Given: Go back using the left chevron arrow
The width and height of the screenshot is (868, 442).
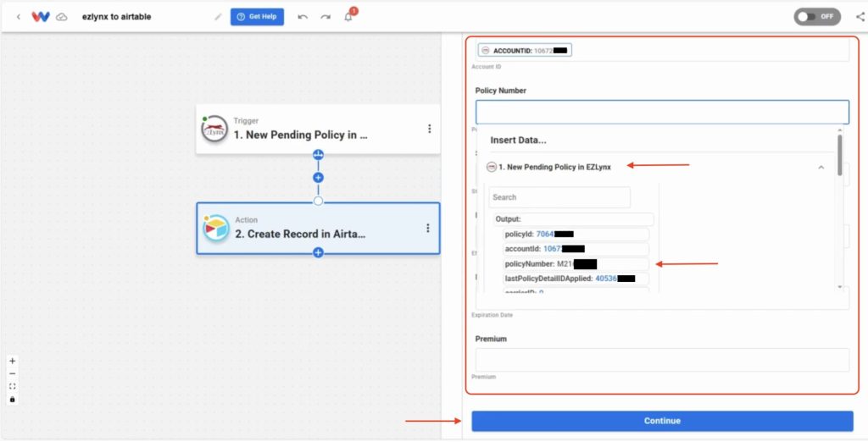Looking at the screenshot, I should (19, 17).
